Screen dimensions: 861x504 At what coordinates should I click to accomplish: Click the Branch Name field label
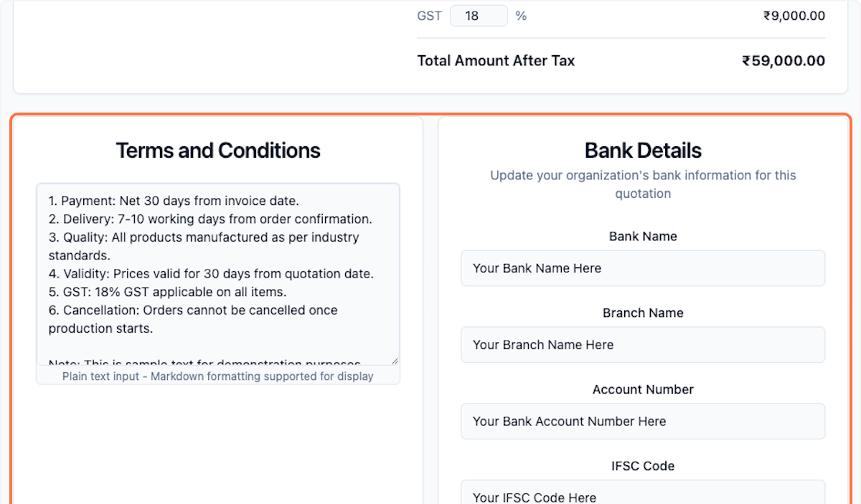643,313
